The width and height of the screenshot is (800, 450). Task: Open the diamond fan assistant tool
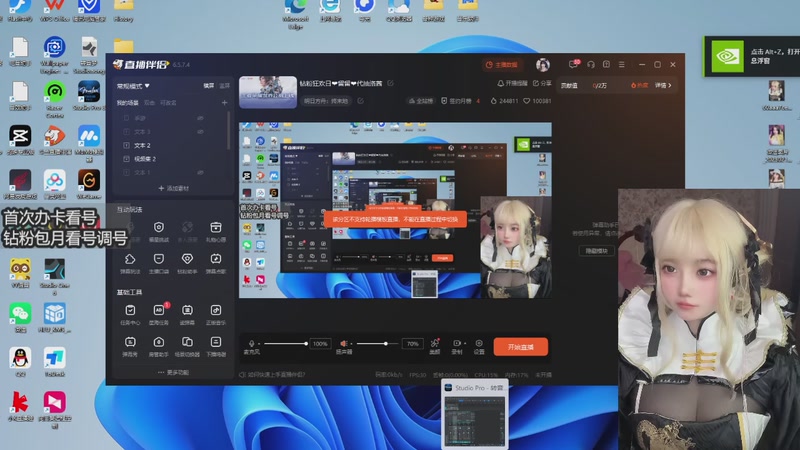pyautogui.click(x=187, y=262)
